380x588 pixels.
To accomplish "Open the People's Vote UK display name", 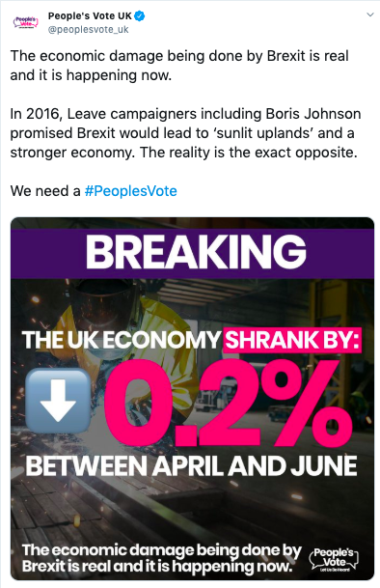I will (90, 16).
